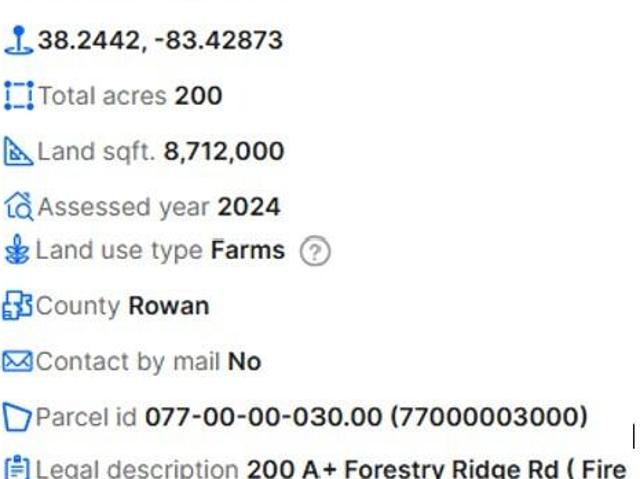Click the assessed year value 2024

tap(249, 207)
